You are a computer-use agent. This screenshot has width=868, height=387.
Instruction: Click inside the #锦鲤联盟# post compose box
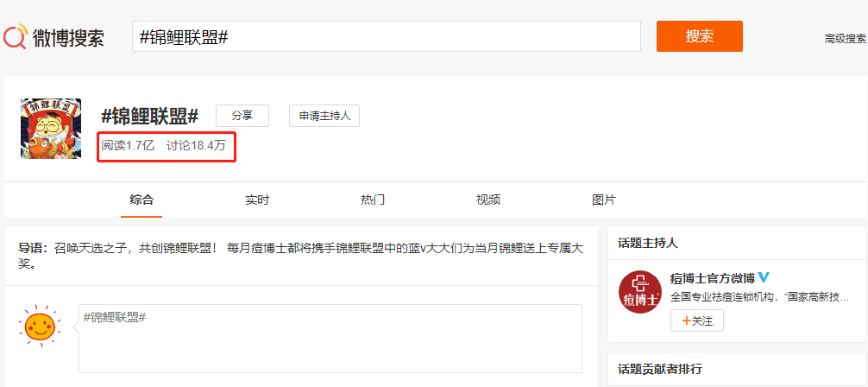click(330, 339)
